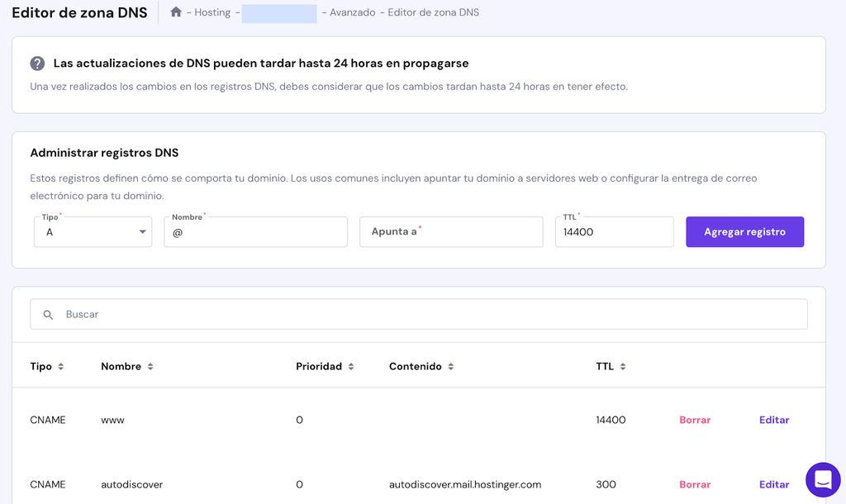The image size is (846, 504).
Task: Go to Avanzado in the breadcrumb
Action: coord(352,12)
